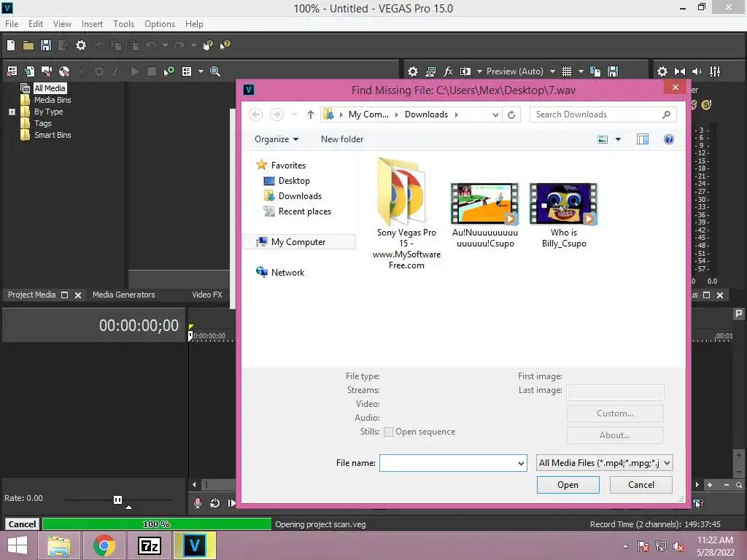This screenshot has height=560, width=747.
Task: Click the Video Output FX icon
Action: pos(448,71)
